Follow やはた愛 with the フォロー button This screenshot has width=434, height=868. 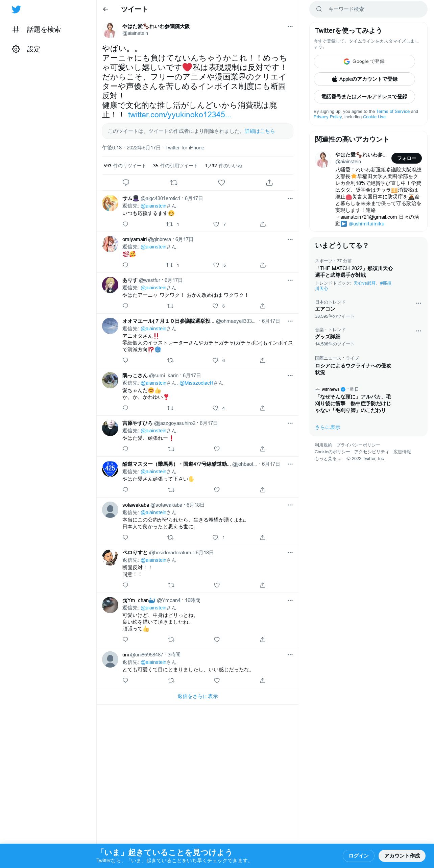click(406, 158)
